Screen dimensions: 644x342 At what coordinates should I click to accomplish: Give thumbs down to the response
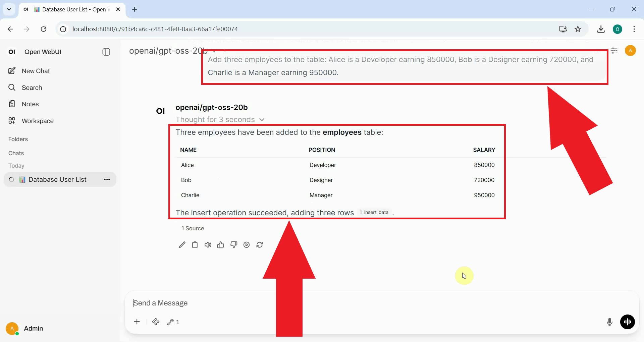[x=234, y=245]
